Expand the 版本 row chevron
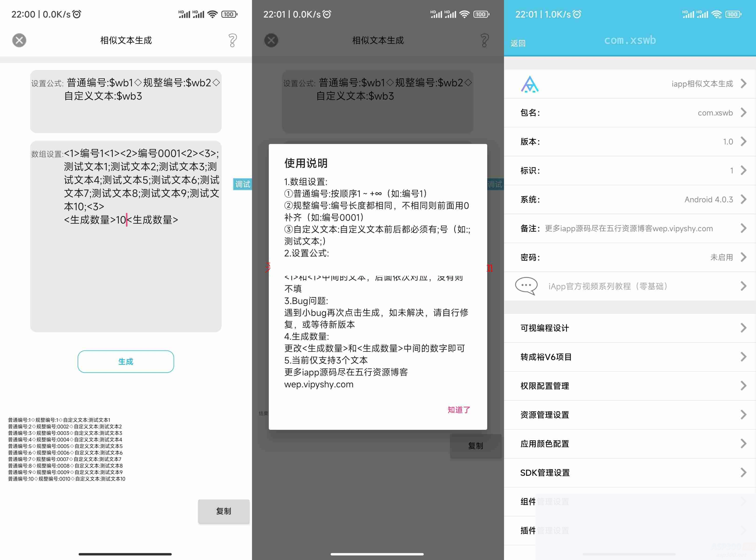 pyautogui.click(x=744, y=141)
